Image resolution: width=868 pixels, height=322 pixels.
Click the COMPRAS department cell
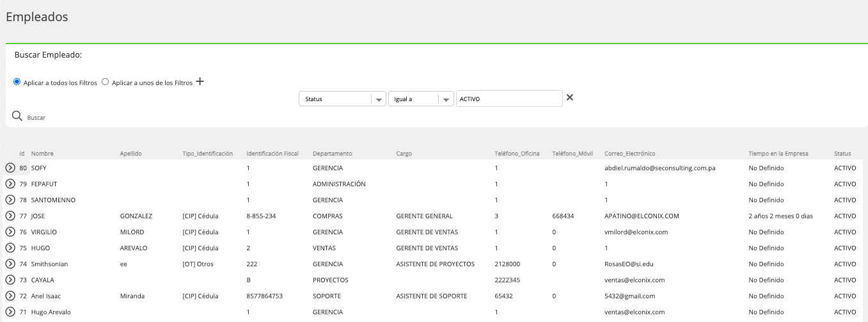pos(327,216)
